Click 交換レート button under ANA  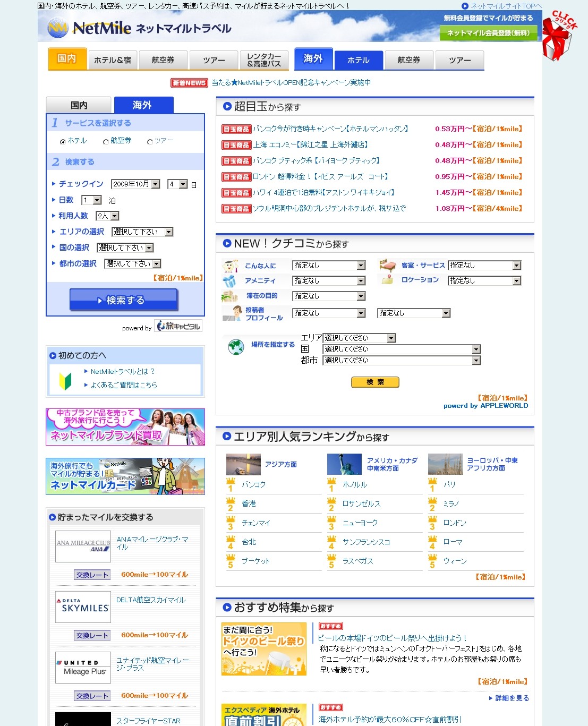[x=92, y=575]
